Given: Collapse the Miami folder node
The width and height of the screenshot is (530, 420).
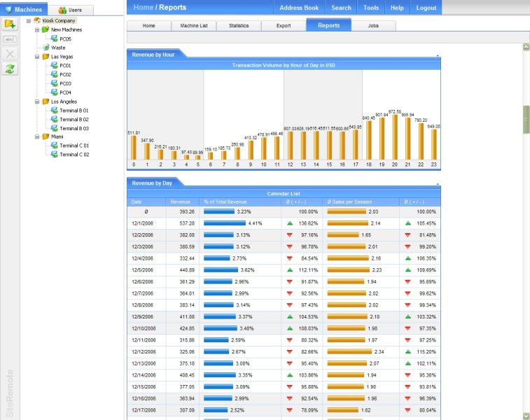Looking at the screenshot, I should click(36, 137).
